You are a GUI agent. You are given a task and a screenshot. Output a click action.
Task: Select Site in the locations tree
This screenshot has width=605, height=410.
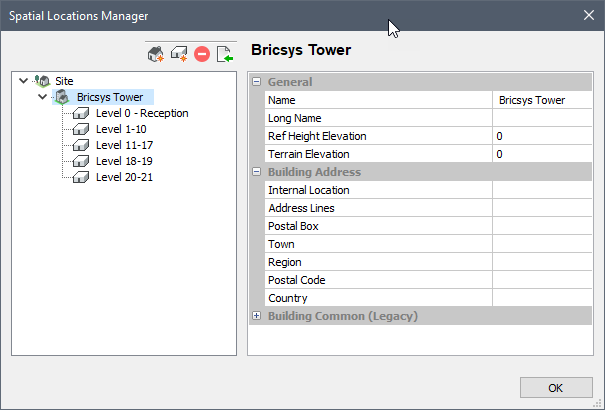(64, 81)
